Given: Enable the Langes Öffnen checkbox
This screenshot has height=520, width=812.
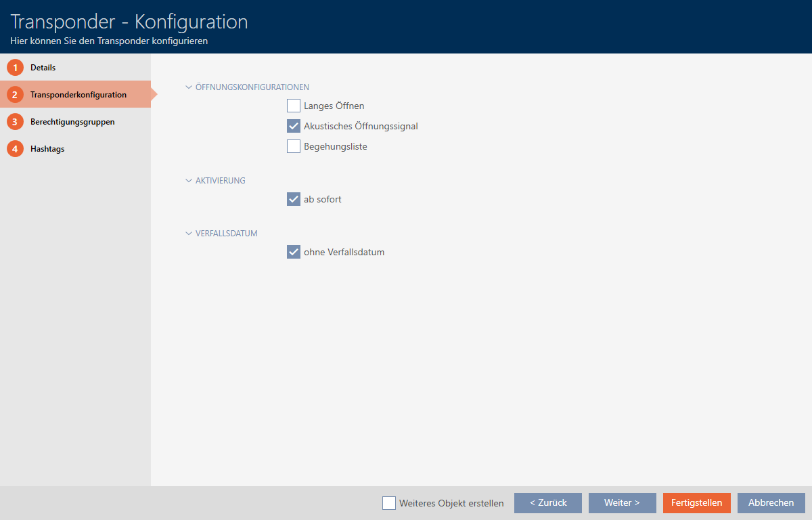Looking at the screenshot, I should (x=294, y=106).
